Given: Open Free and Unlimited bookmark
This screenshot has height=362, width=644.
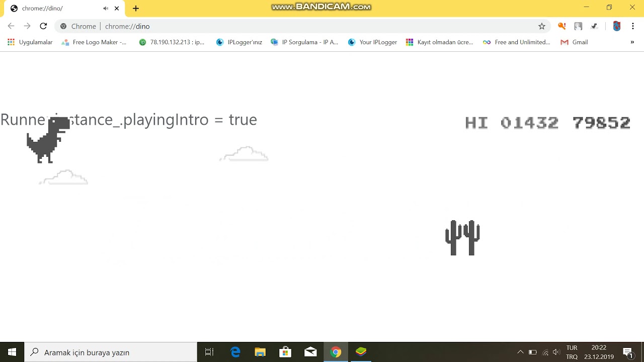Looking at the screenshot, I should point(517,42).
